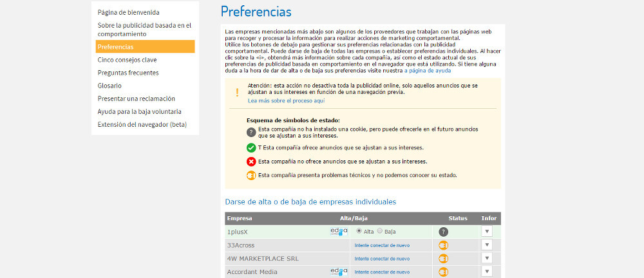Viewport: 644px width, 278px height.
Task: Expand the info dropdown for Accordant Media
Action: [487, 271]
